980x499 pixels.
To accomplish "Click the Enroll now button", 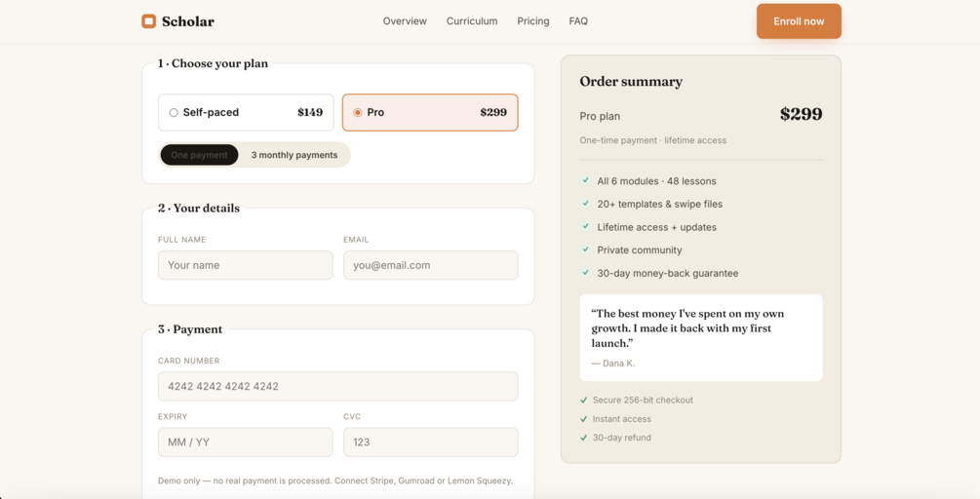I will [799, 21].
